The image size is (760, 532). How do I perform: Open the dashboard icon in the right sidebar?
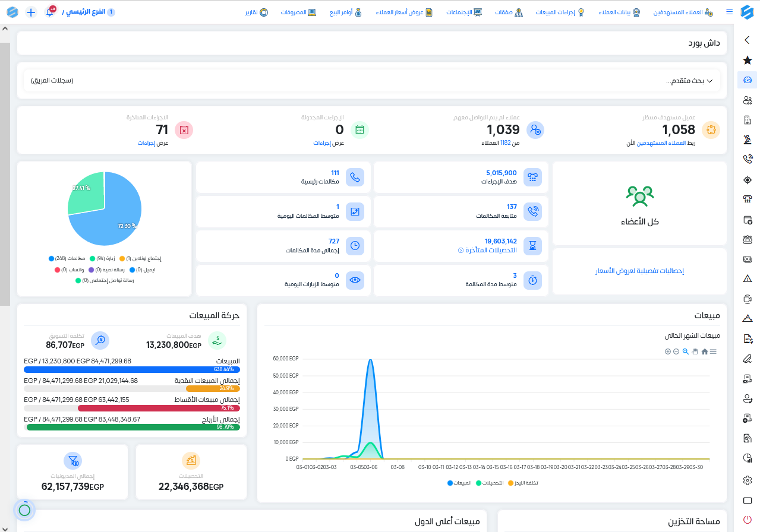pyautogui.click(x=747, y=79)
